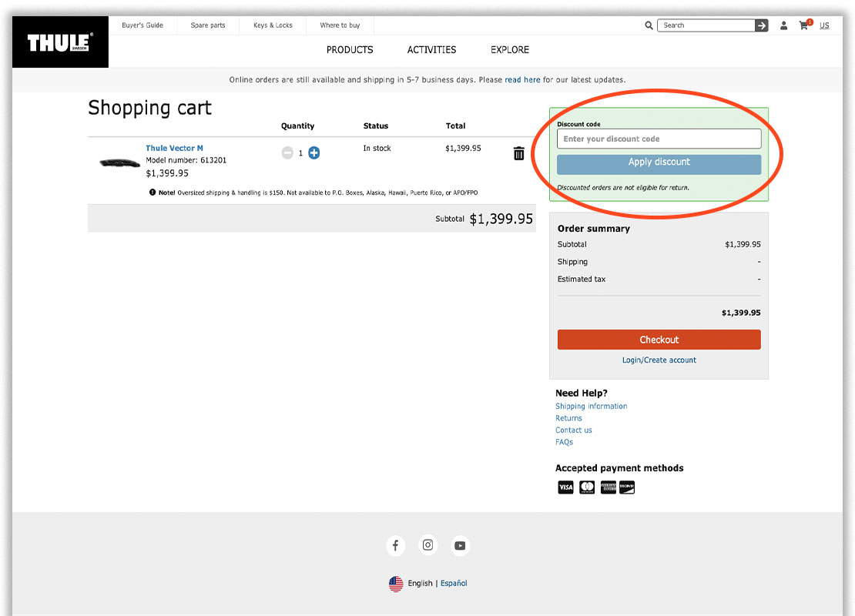
Task: Open the Facebook page icon
Action: coord(395,545)
